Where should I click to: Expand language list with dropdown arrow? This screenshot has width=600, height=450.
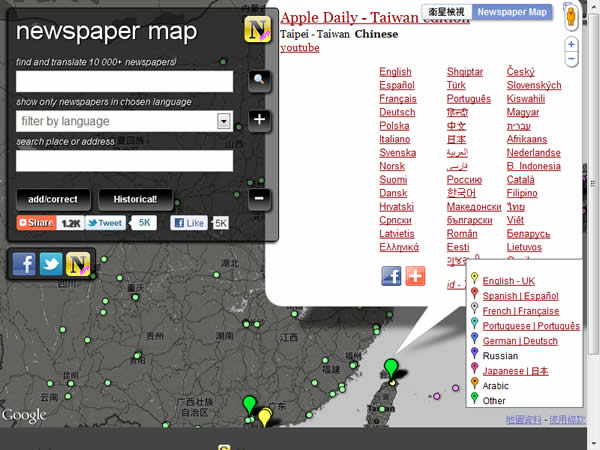(x=224, y=121)
